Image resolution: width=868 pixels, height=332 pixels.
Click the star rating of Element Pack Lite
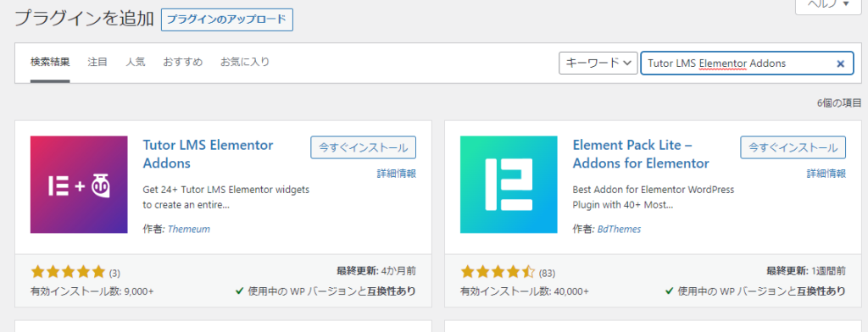pos(498,272)
